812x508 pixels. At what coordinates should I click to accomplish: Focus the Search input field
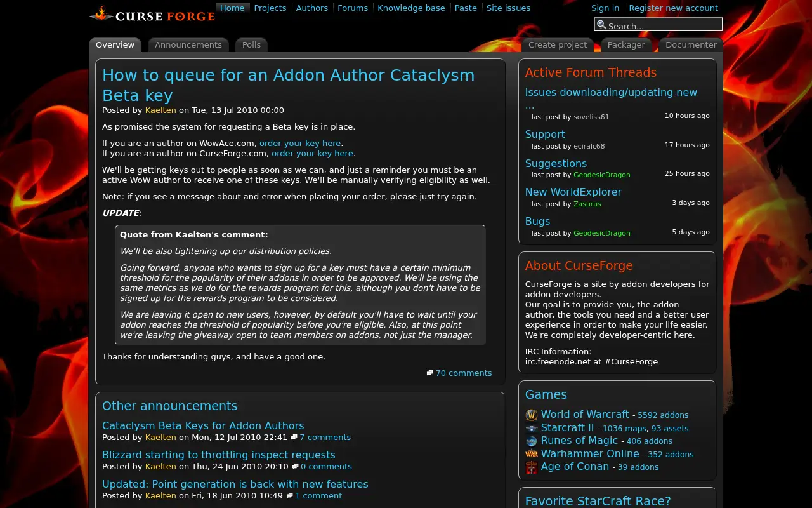pos(658,25)
